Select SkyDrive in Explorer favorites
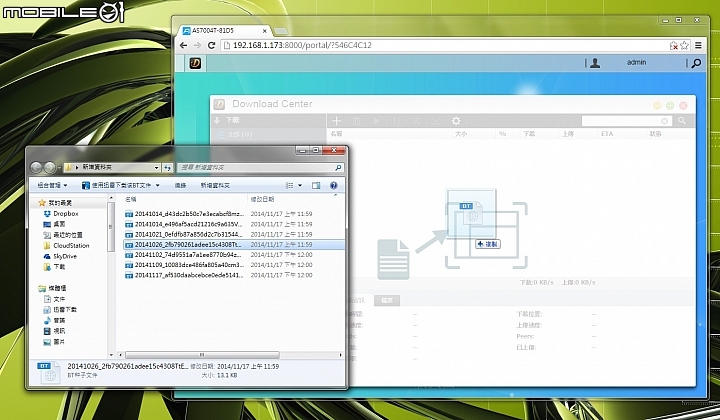This screenshot has width=720, height=420. [x=65, y=256]
